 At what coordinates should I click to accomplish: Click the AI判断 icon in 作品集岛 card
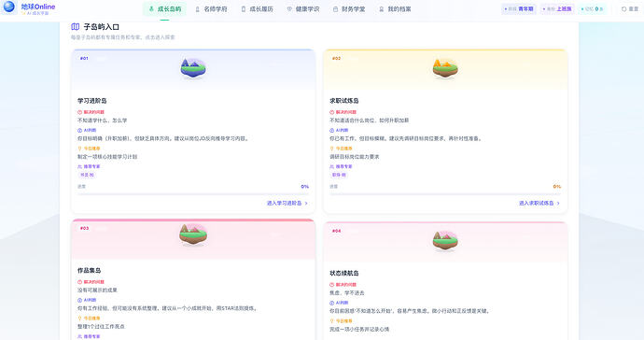click(x=79, y=300)
